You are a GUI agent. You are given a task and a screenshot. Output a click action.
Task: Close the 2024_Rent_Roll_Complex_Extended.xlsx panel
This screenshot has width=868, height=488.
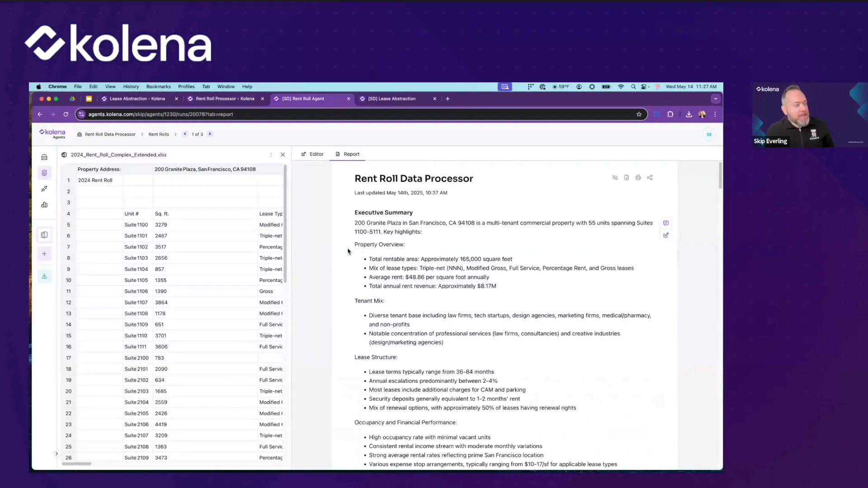click(x=283, y=155)
